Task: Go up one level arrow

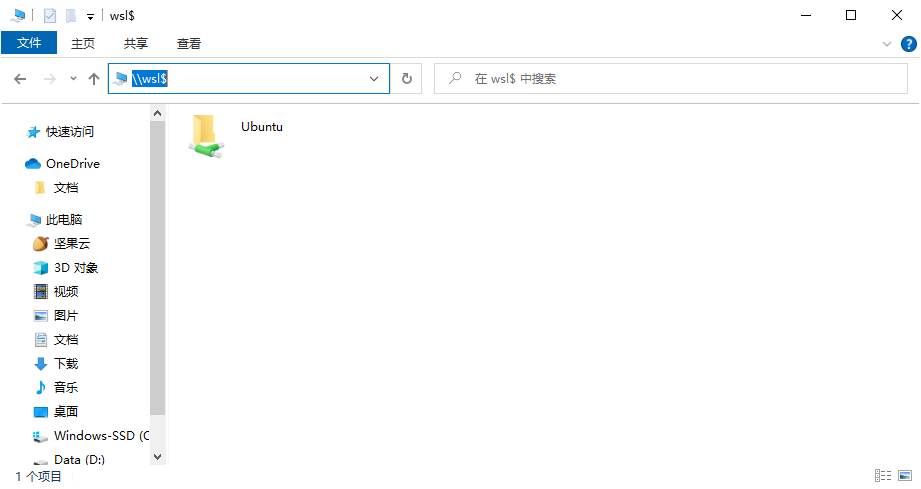Action: click(93, 79)
